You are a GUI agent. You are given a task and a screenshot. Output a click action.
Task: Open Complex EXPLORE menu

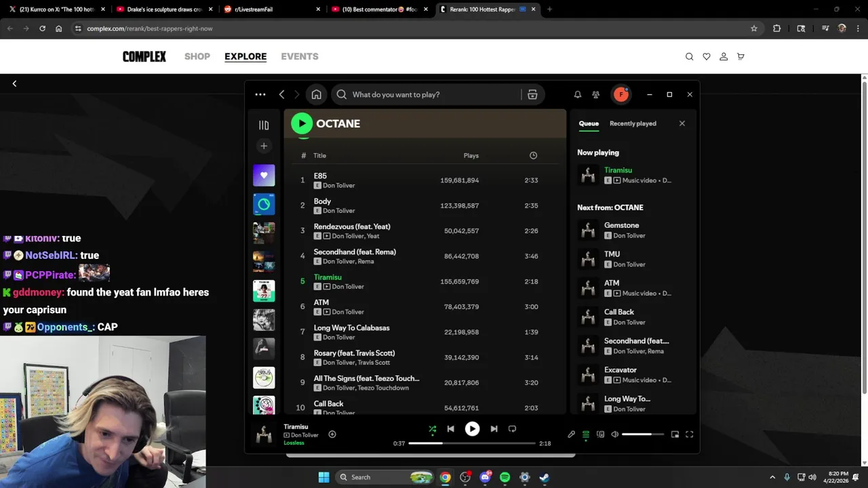click(245, 56)
